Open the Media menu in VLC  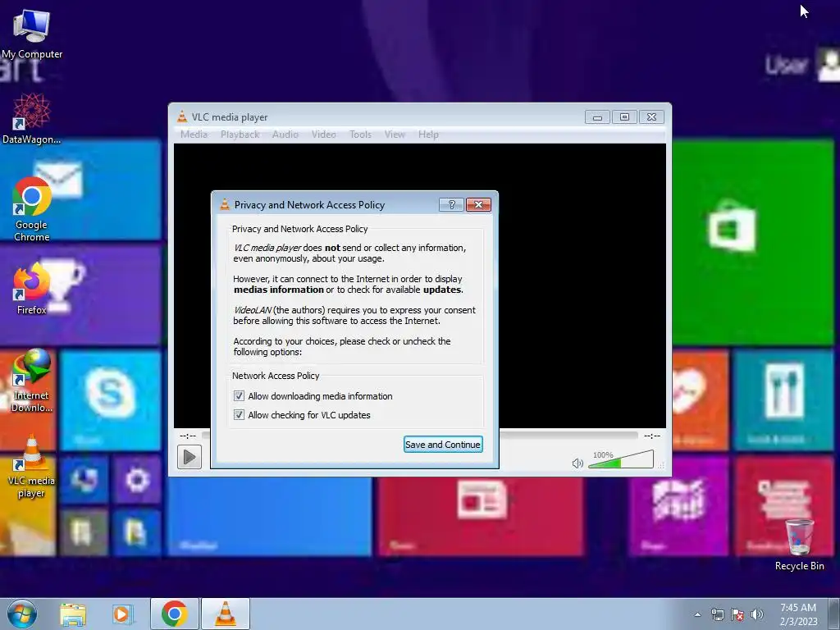coord(194,135)
